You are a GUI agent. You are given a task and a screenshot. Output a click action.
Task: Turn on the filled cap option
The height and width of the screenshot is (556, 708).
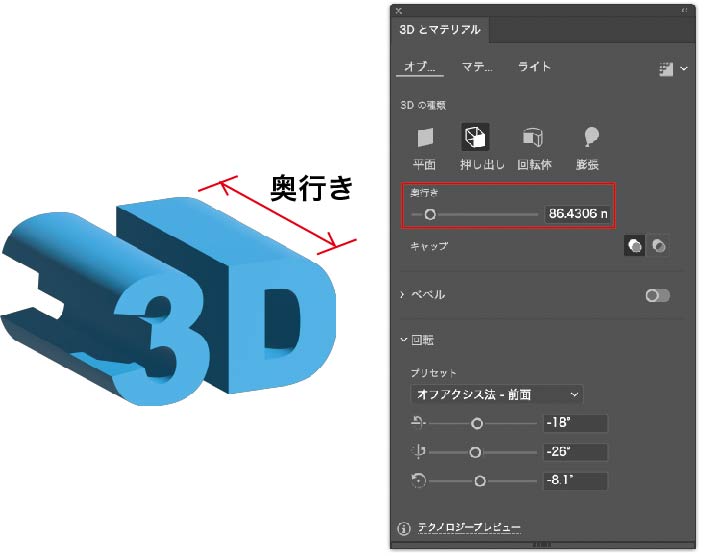[634, 245]
